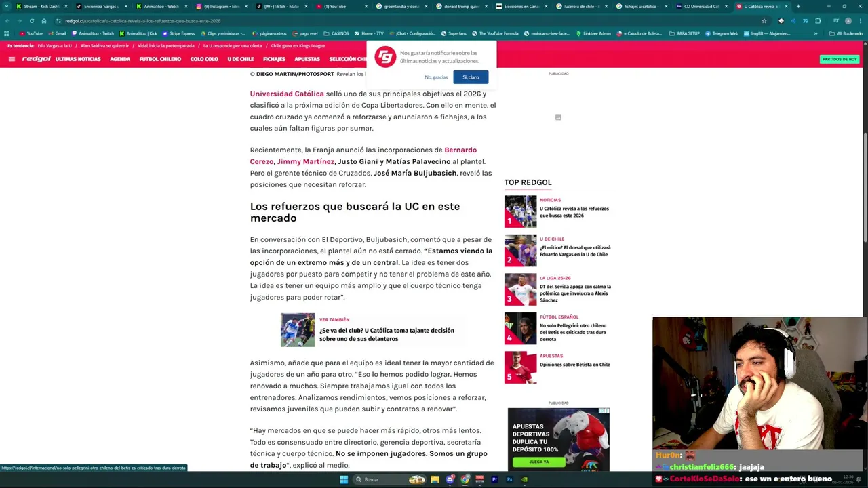Image resolution: width=868 pixels, height=488 pixels.
Task: Open the Gmail bookmark
Action: 58,33
